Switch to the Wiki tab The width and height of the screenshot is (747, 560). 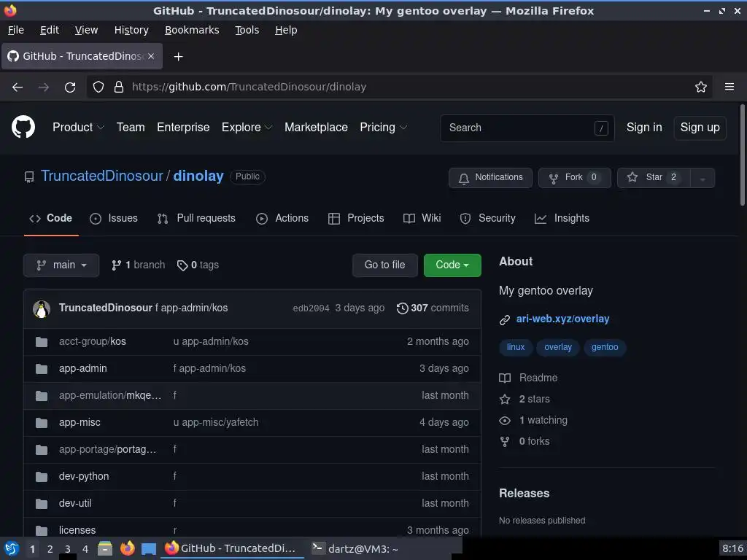coord(422,218)
